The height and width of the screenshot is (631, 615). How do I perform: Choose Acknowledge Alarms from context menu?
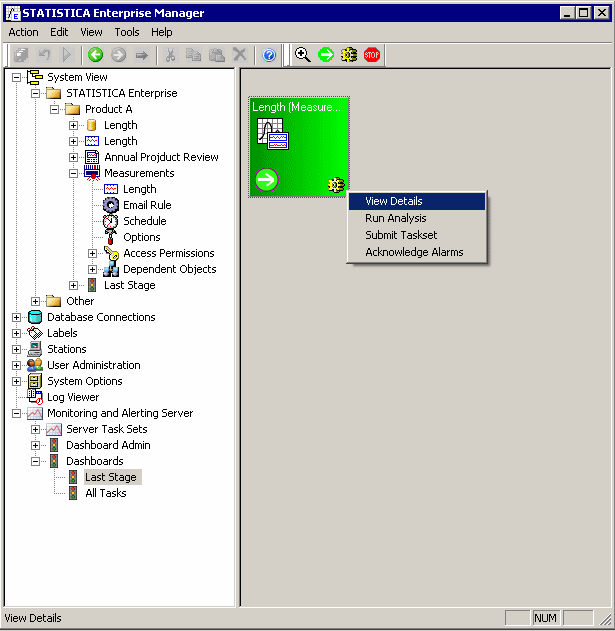[417, 252]
